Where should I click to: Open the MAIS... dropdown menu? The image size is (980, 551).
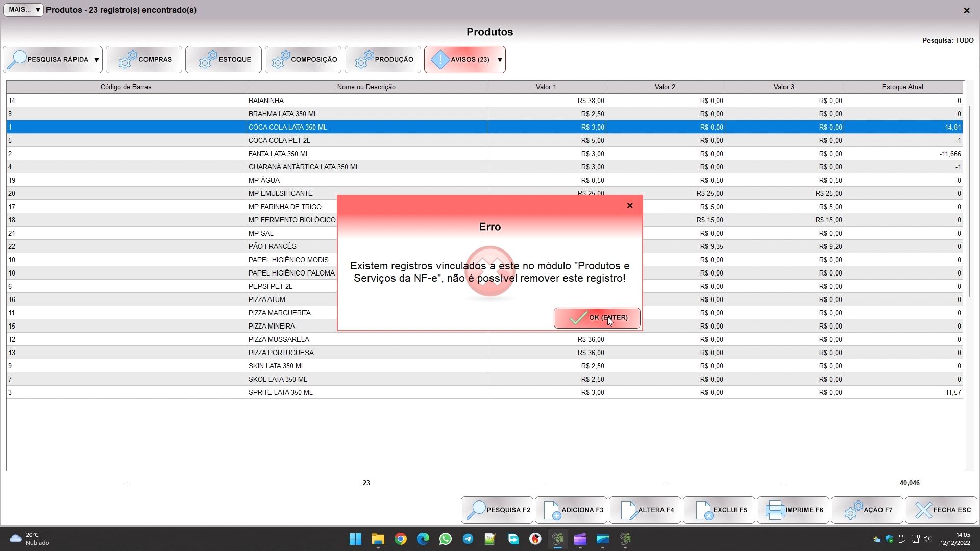(23, 10)
